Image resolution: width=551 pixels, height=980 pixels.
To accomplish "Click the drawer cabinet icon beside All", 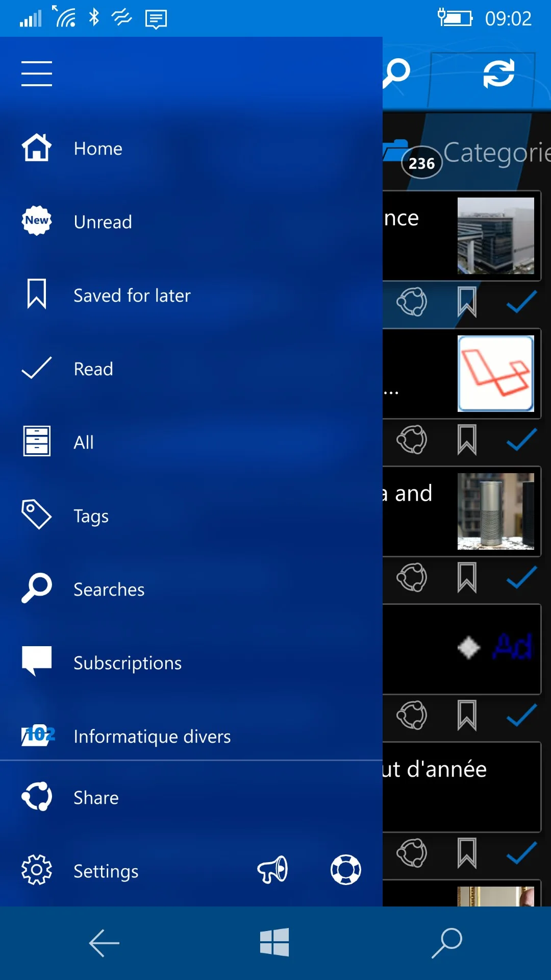I will click(x=37, y=441).
